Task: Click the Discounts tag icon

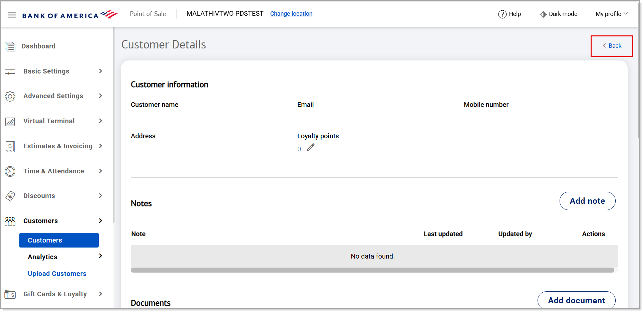Action: tap(10, 196)
